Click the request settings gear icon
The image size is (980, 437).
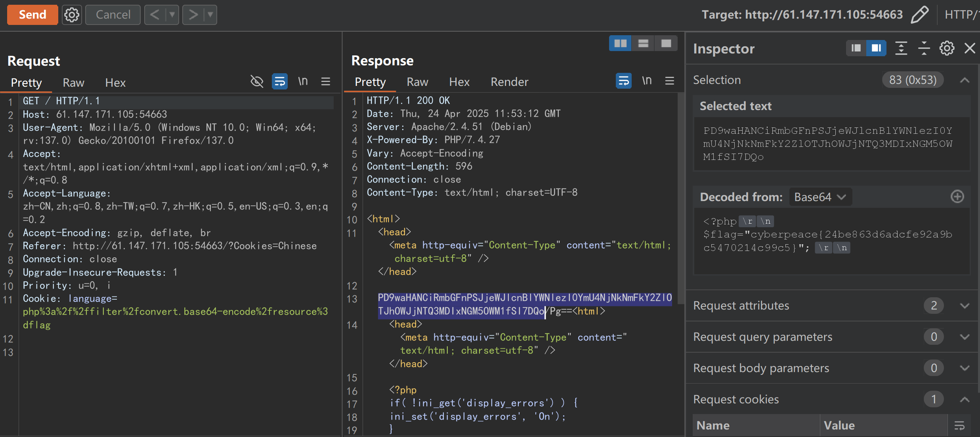[72, 15]
